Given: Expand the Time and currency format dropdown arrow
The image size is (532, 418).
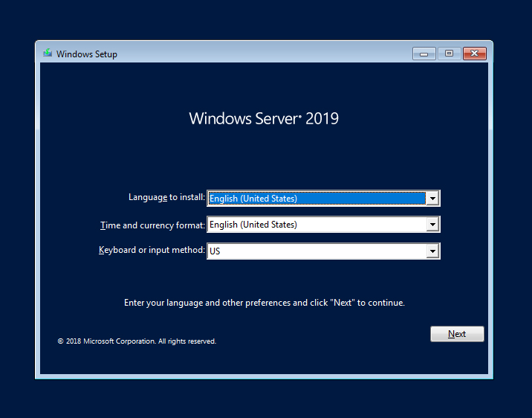Looking at the screenshot, I should (432, 225).
